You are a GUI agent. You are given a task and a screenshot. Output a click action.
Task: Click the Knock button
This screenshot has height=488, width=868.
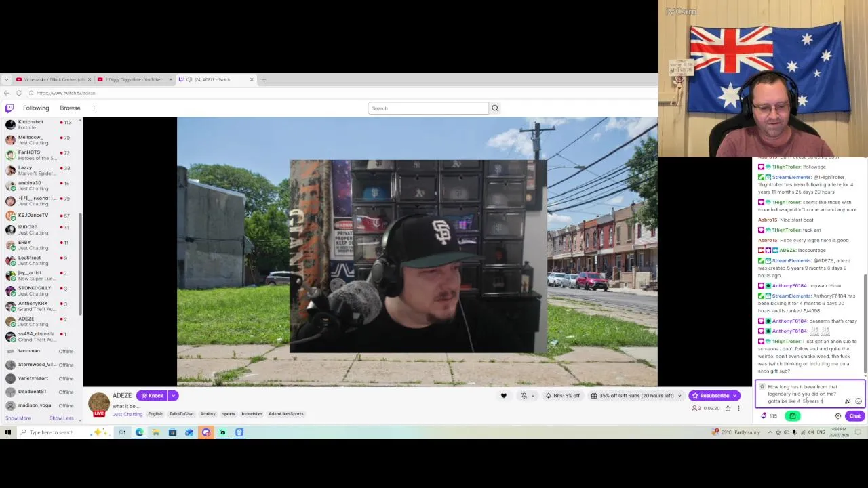(152, 396)
